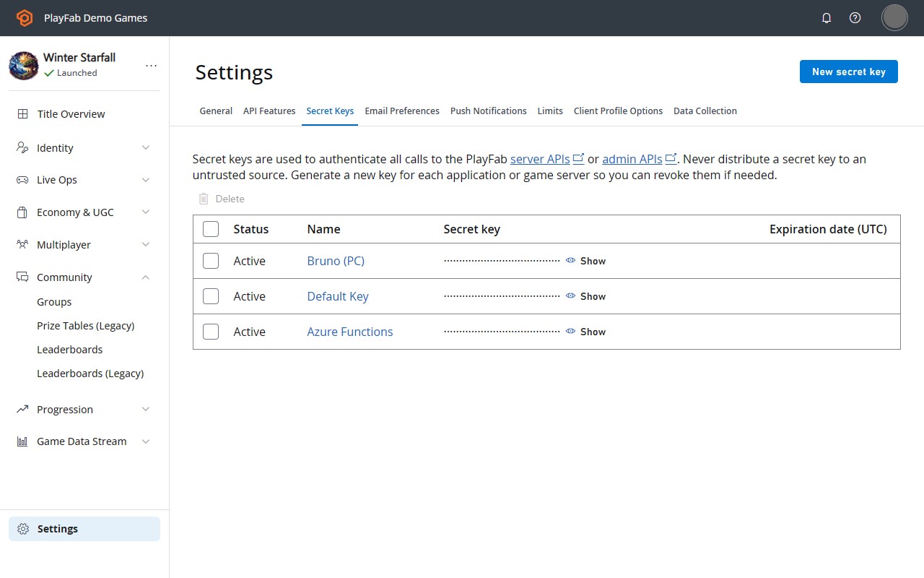Reveal the Bruno (PC) key via eye icon

571,261
